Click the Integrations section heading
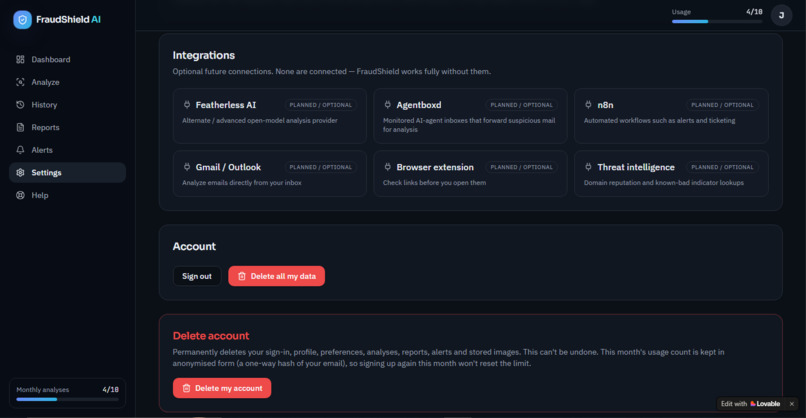806x418 pixels. 204,55
